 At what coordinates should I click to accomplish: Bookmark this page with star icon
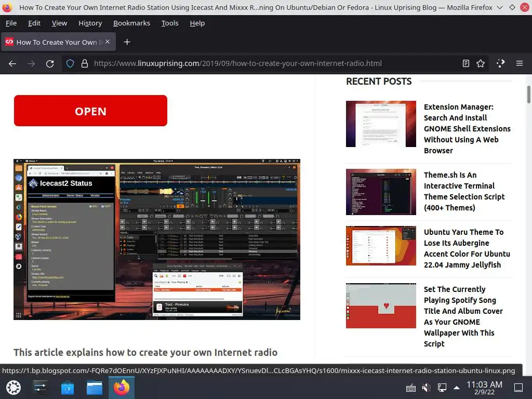(481, 63)
